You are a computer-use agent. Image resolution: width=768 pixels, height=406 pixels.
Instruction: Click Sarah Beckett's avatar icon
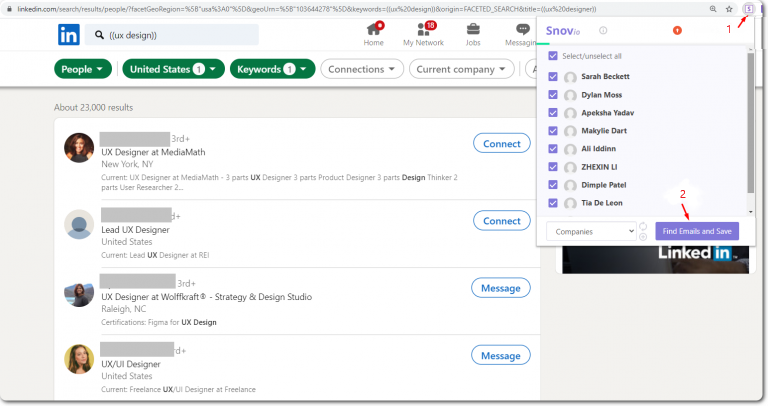[570, 77]
